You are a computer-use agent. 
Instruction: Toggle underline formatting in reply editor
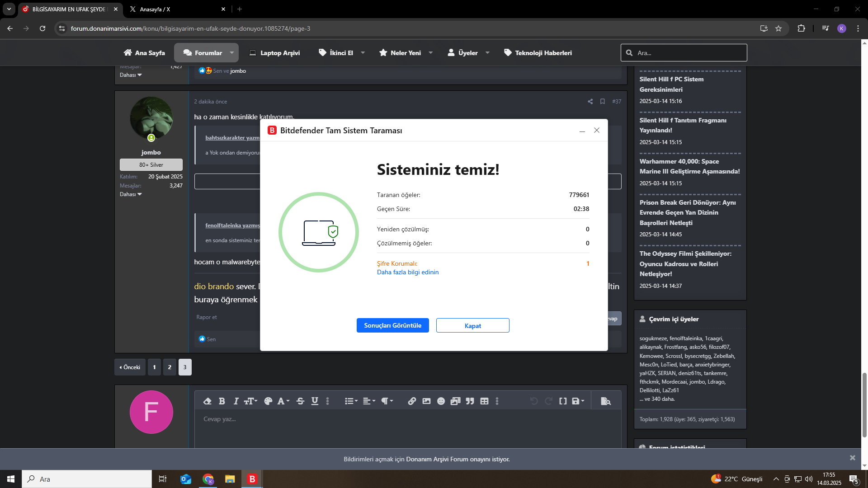tap(315, 401)
